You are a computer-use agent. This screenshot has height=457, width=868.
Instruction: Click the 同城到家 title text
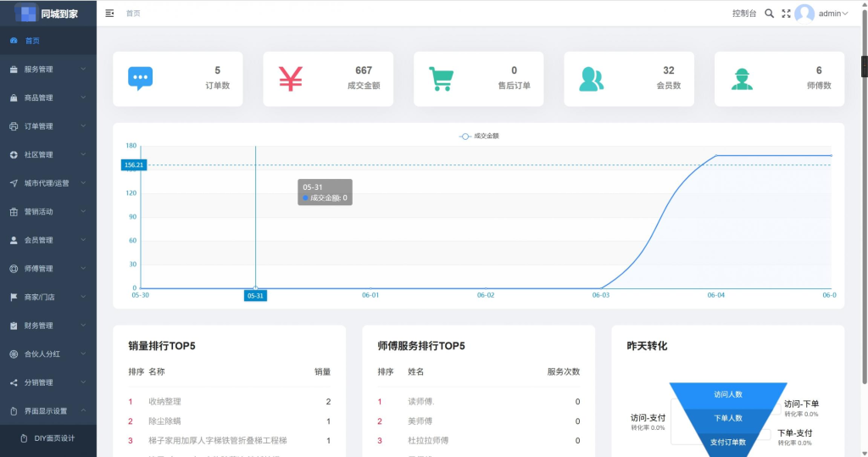pos(59,14)
